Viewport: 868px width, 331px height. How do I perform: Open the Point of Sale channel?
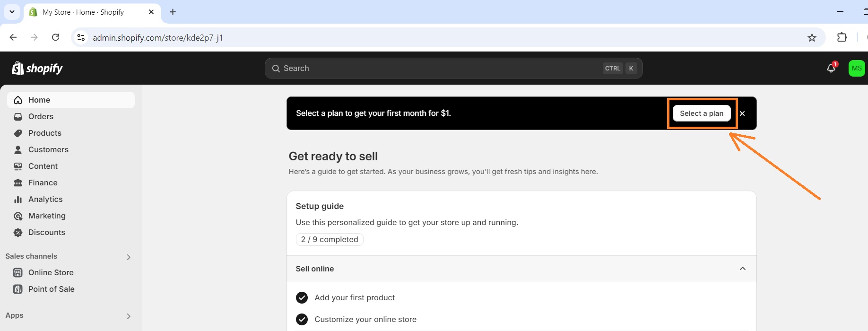pyautogui.click(x=51, y=289)
